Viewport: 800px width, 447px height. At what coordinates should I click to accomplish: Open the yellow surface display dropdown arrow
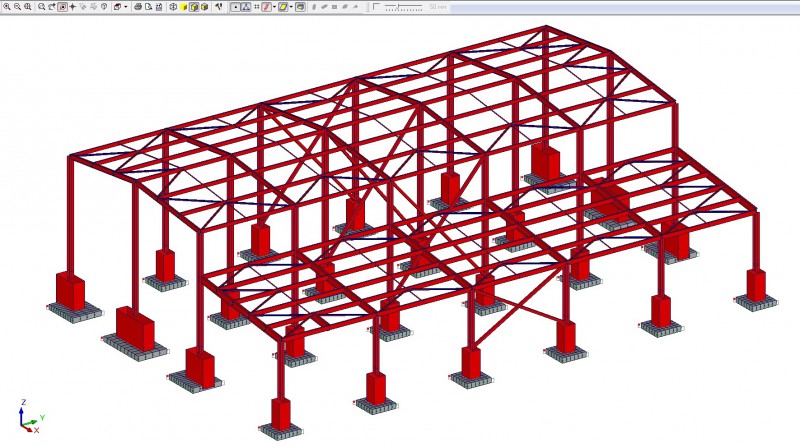click(291, 7)
